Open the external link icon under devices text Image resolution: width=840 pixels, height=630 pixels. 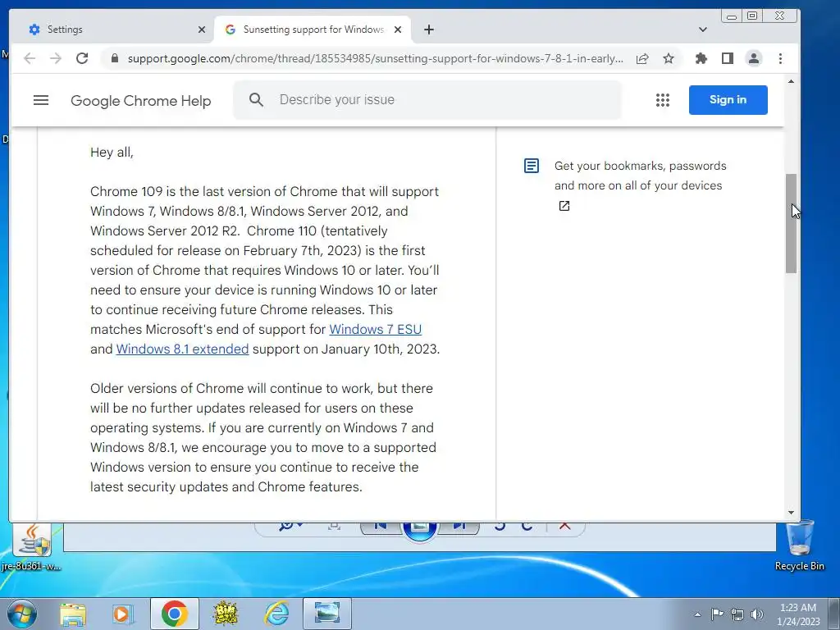tap(564, 206)
